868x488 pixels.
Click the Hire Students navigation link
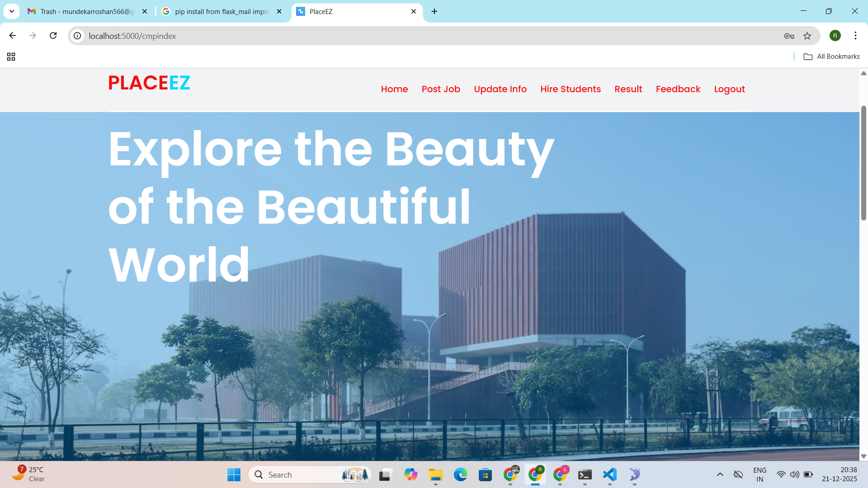coord(571,89)
